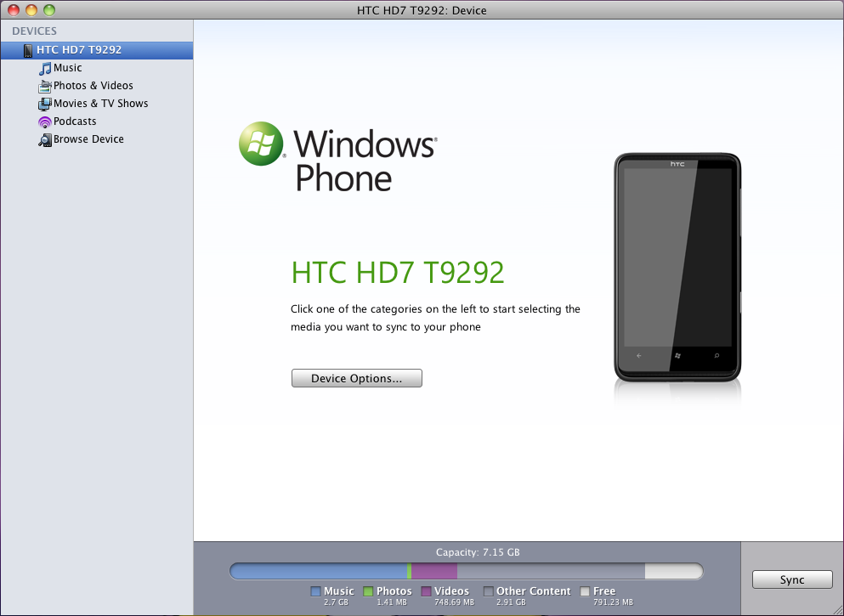The width and height of the screenshot is (844, 616).
Task: Click the blue Music legend swatch
Action: point(316,591)
